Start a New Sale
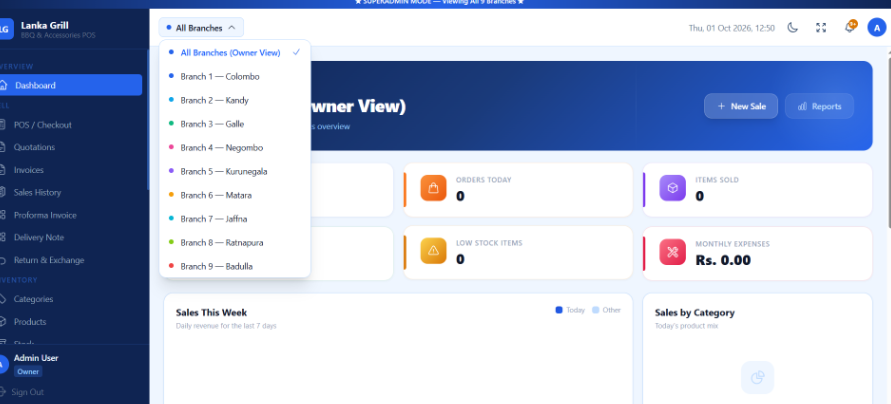 pyautogui.click(x=741, y=106)
